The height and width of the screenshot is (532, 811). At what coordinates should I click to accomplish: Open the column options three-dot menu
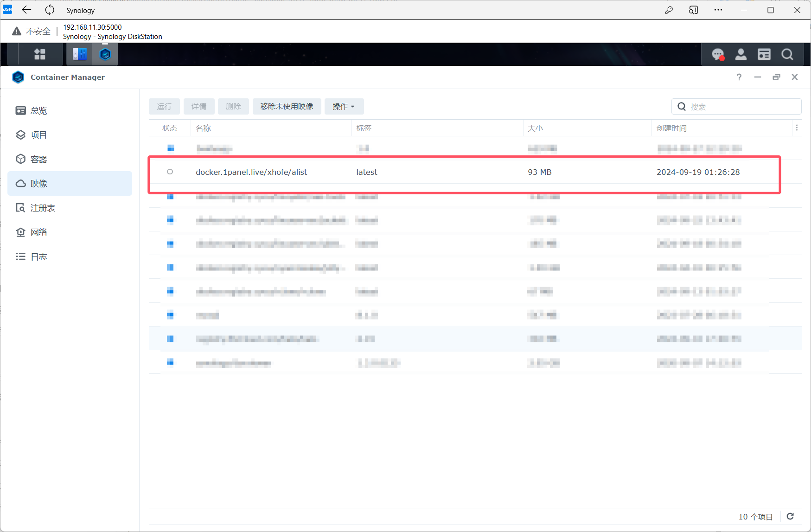[797, 128]
